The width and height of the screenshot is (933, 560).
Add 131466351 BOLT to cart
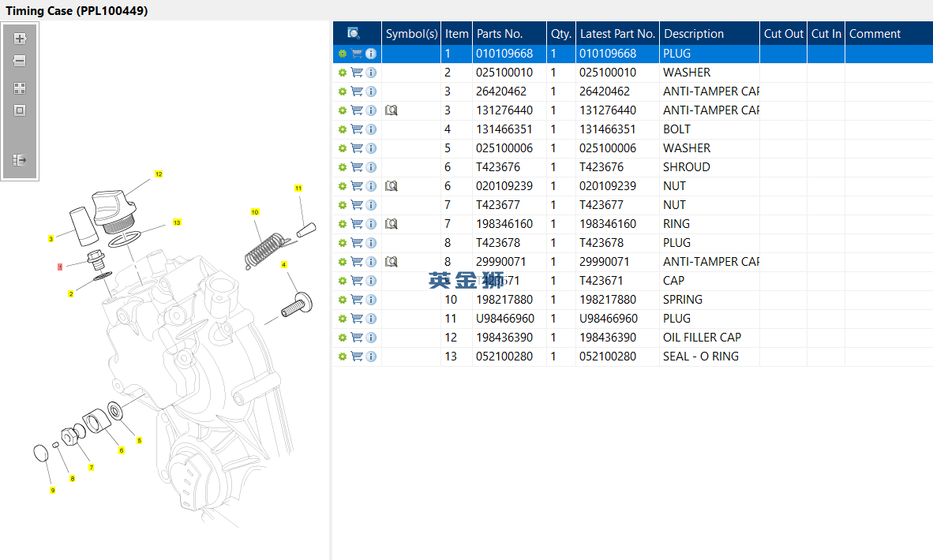[357, 129]
